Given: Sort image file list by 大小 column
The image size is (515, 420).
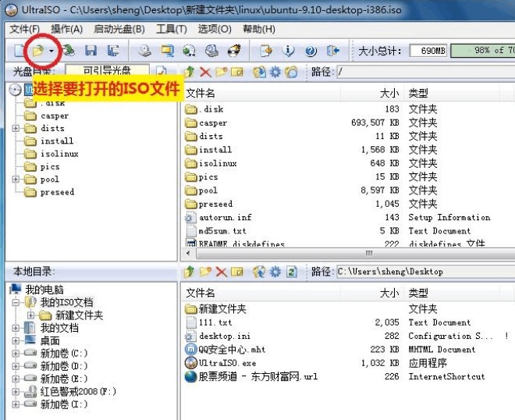Looking at the screenshot, I should click(371, 94).
